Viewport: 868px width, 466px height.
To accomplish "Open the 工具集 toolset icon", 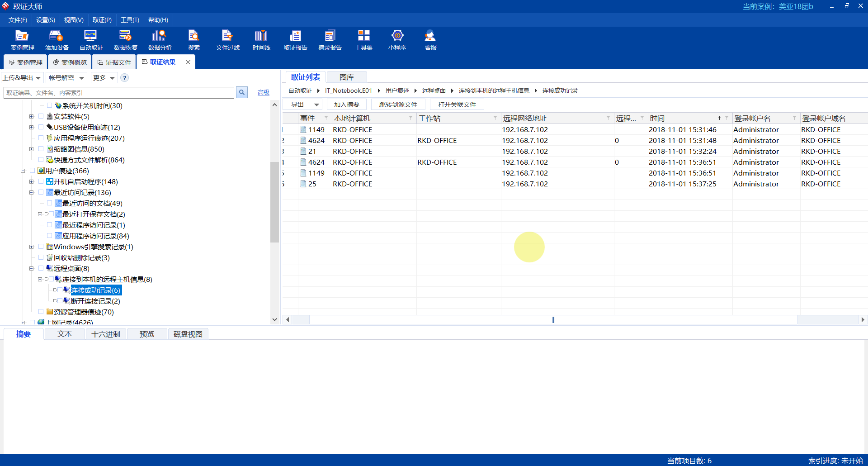I will [363, 40].
